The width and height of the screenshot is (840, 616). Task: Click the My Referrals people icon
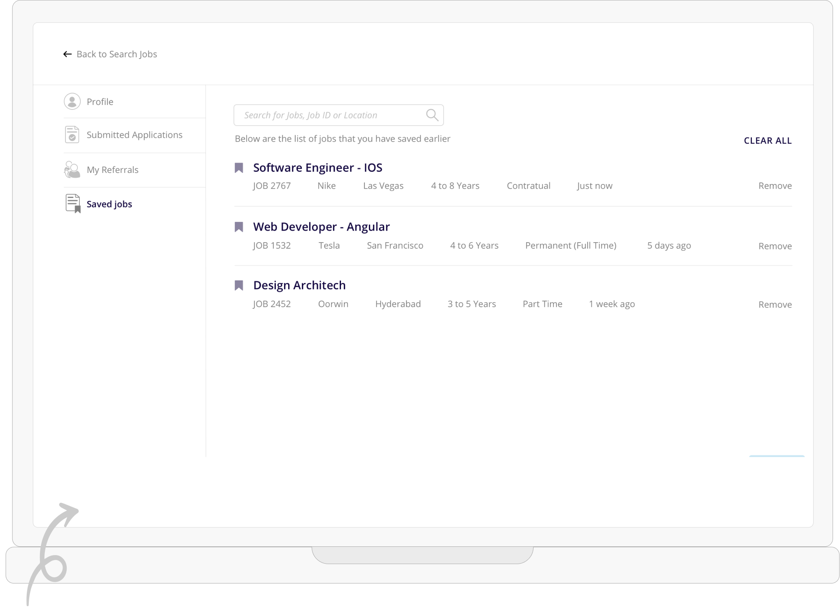[x=72, y=170]
